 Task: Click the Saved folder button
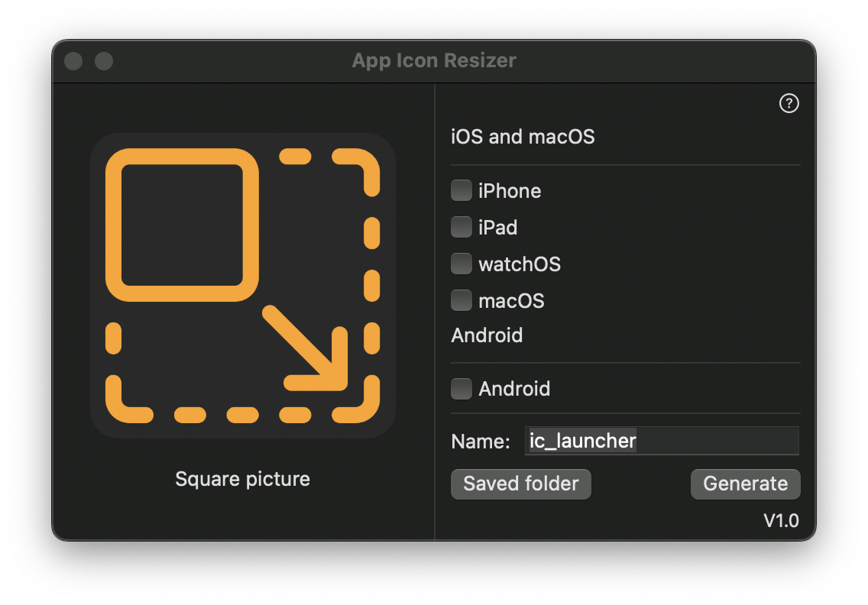pyautogui.click(x=521, y=484)
